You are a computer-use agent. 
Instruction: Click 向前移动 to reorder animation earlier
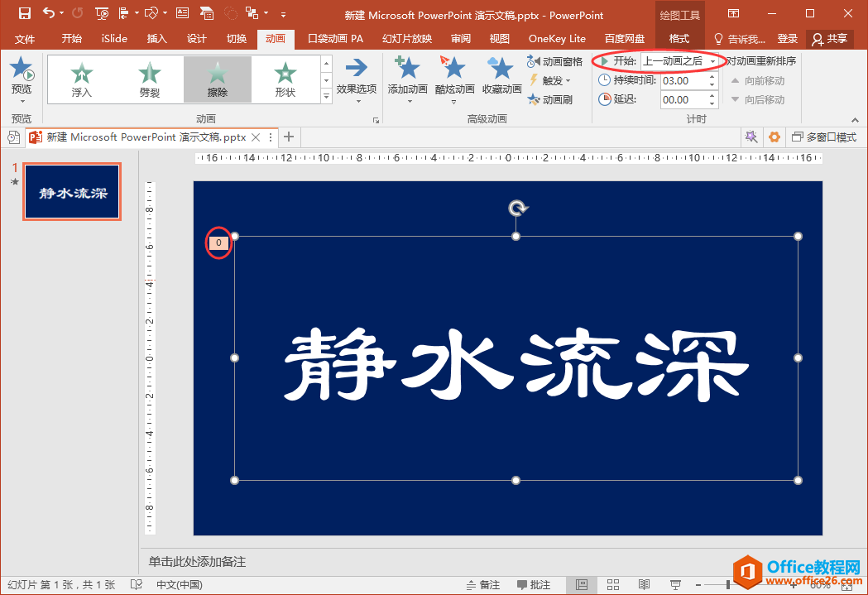point(757,80)
